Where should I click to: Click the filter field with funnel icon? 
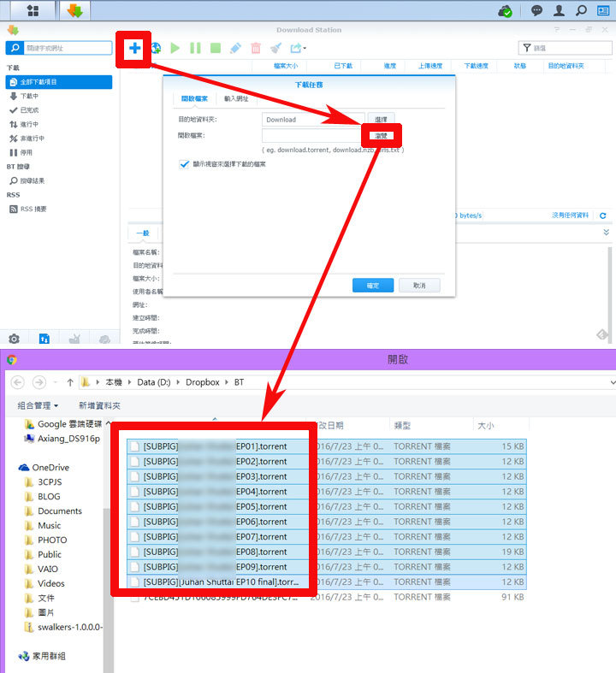(565, 48)
